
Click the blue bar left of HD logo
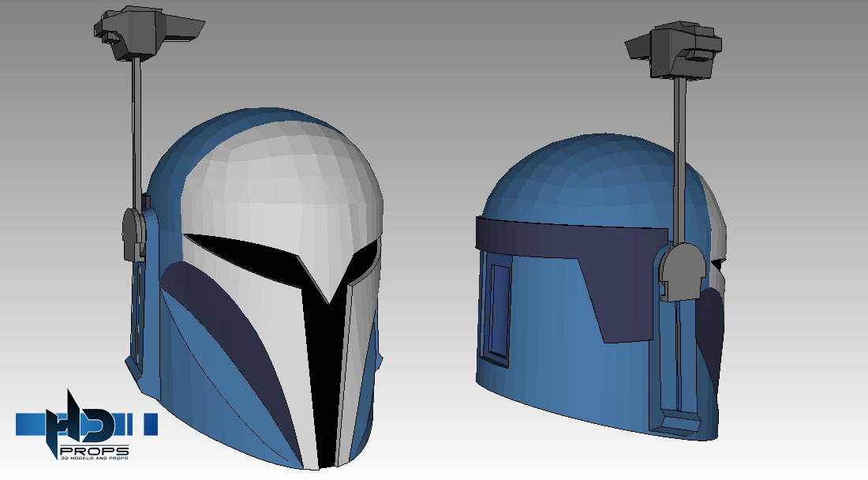point(32,423)
